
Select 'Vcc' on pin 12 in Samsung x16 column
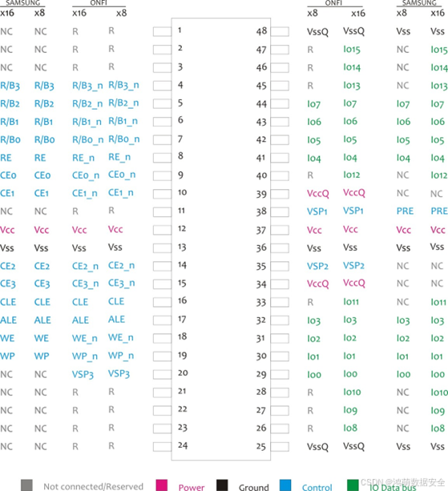tap(7, 230)
